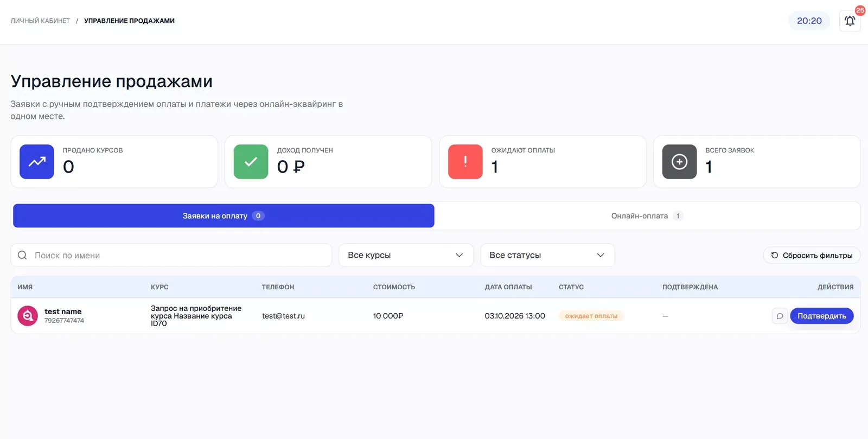Click the "test@test.ru" cell

point(283,316)
